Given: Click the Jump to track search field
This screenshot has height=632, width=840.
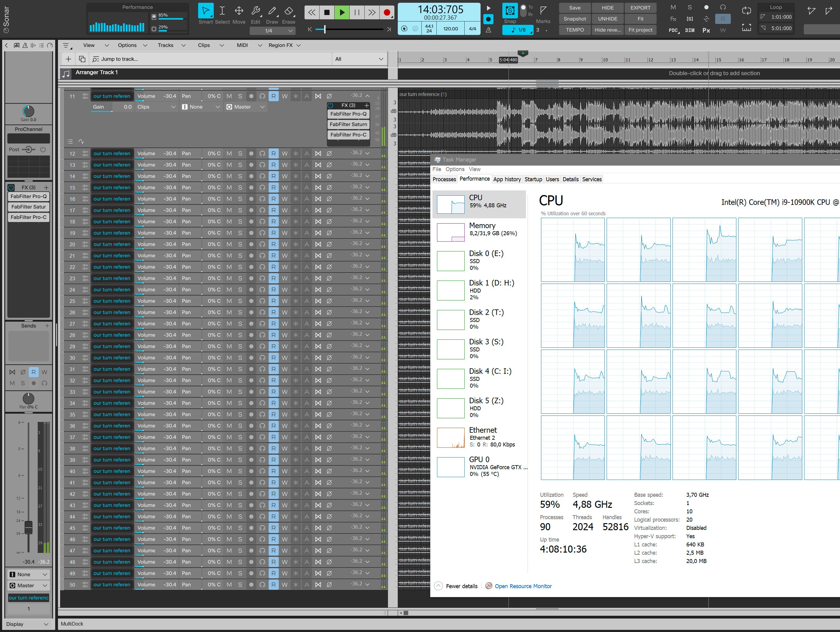Looking at the screenshot, I should tap(211, 59).
